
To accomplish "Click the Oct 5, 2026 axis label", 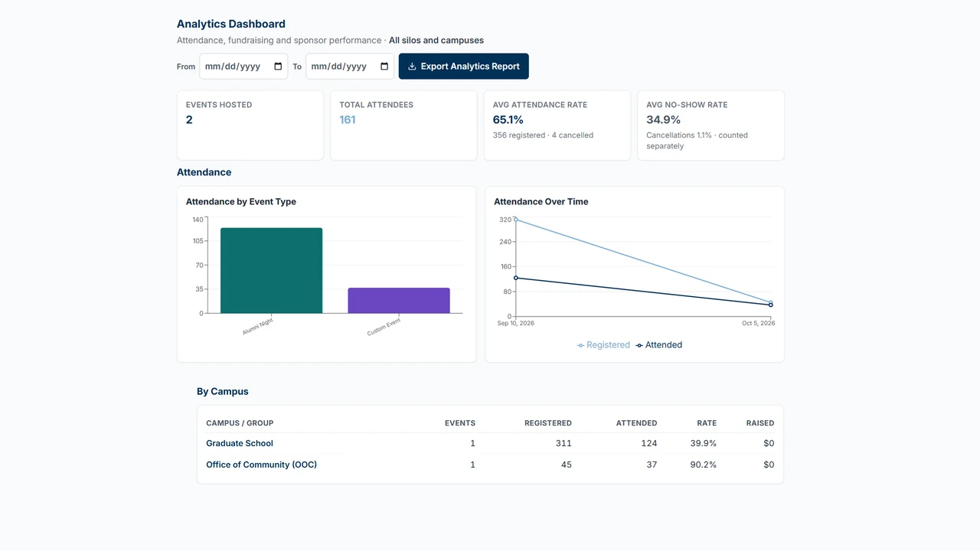I will point(759,323).
